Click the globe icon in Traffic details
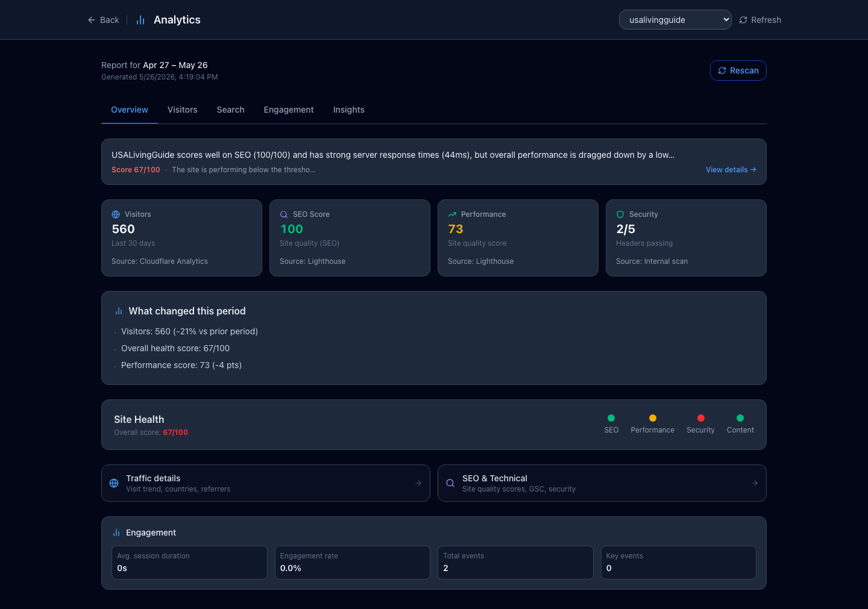The height and width of the screenshot is (609, 868). point(114,483)
